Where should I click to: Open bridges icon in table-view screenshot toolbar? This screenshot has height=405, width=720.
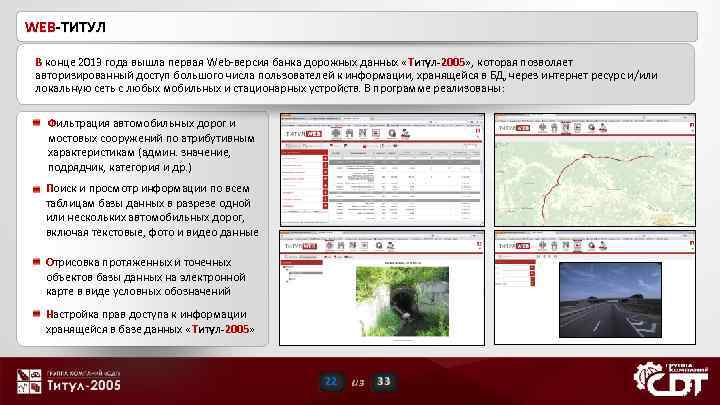tap(349, 133)
